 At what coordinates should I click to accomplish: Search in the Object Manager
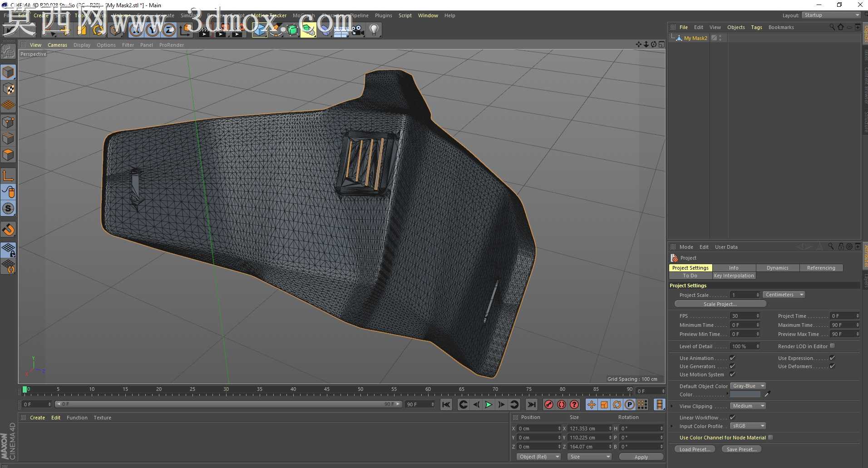click(832, 27)
